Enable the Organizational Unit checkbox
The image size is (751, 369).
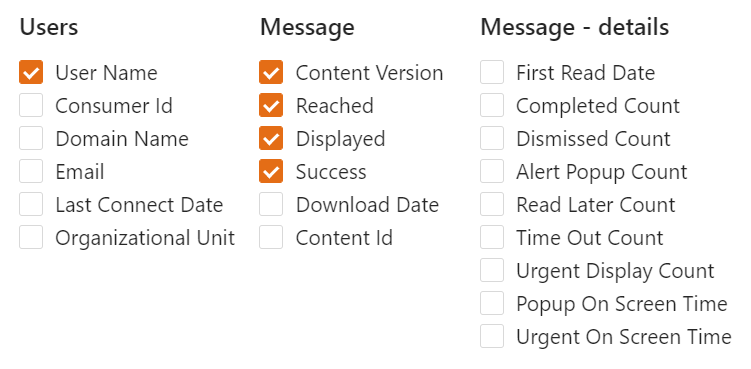(31, 238)
